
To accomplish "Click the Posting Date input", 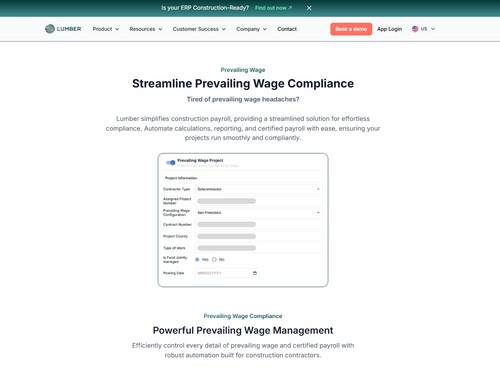I will pyautogui.click(x=227, y=273).
